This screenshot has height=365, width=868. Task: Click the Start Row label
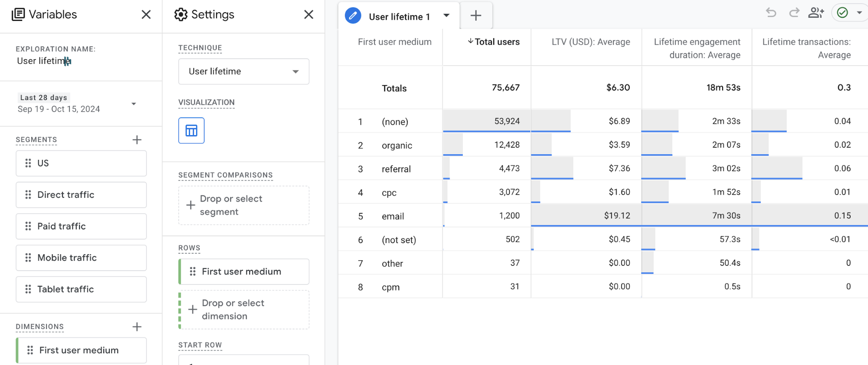click(200, 345)
